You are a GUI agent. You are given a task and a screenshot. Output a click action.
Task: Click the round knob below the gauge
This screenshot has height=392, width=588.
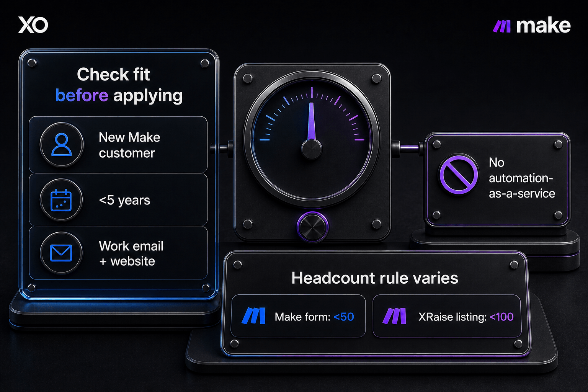point(312,227)
